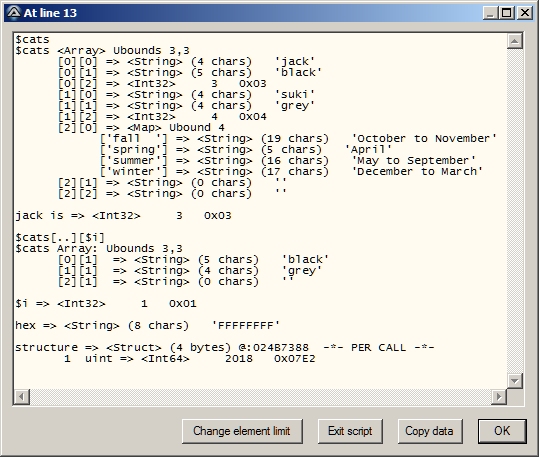Click the scroll up arrow
The width and height of the screenshot is (539, 457).
515,41
